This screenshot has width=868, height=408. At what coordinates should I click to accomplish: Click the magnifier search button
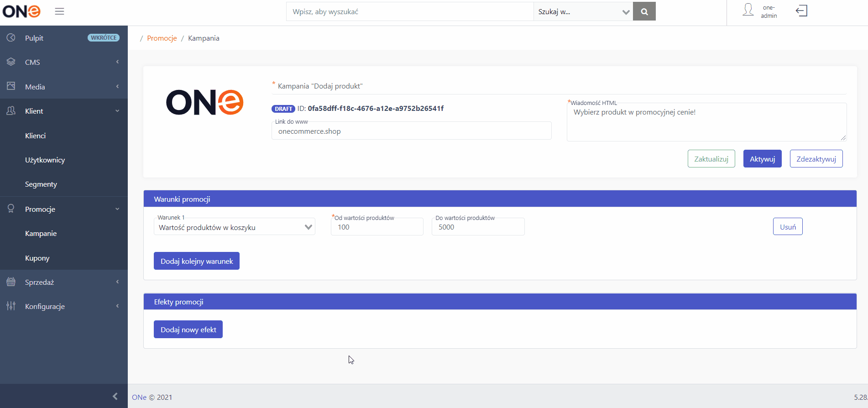click(644, 11)
